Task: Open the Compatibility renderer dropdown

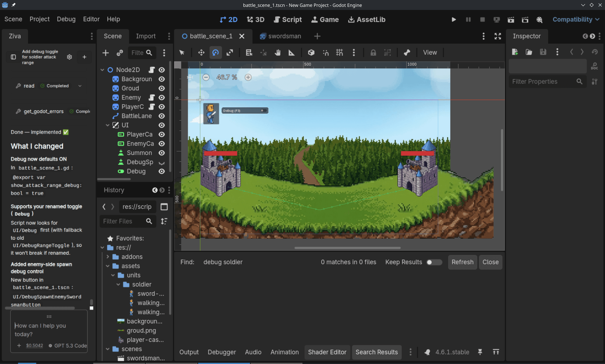Action: 575,20
